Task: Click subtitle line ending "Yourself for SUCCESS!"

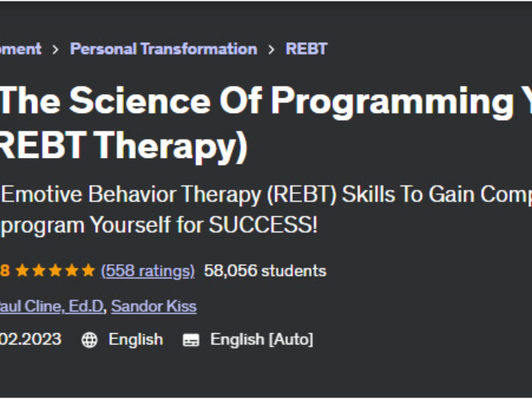Action: coord(159,225)
